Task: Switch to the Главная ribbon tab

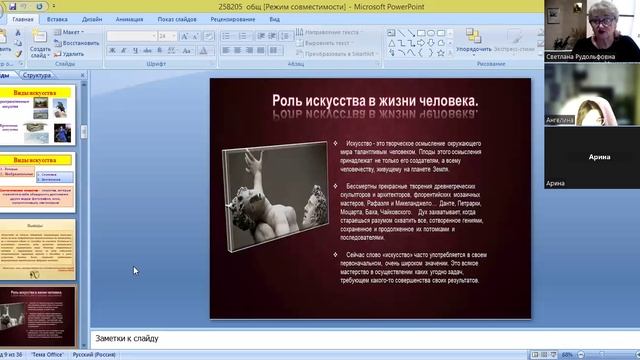Action: tap(23, 19)
